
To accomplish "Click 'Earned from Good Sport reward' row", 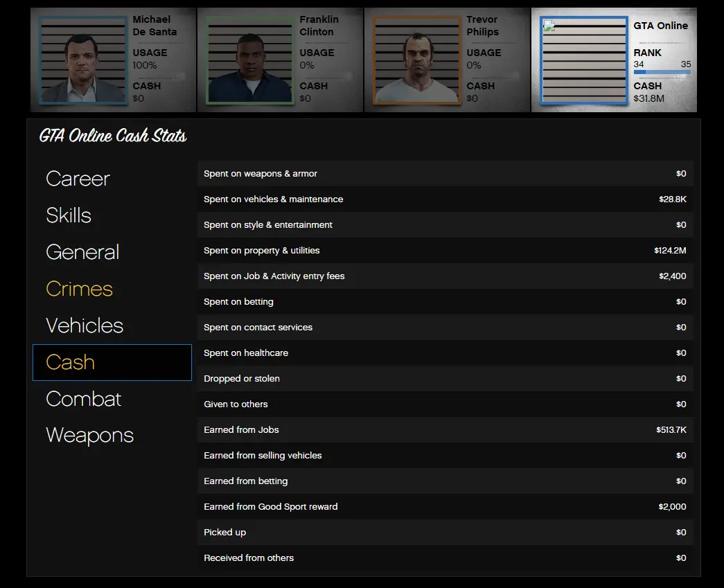I will tap(445, 507).
